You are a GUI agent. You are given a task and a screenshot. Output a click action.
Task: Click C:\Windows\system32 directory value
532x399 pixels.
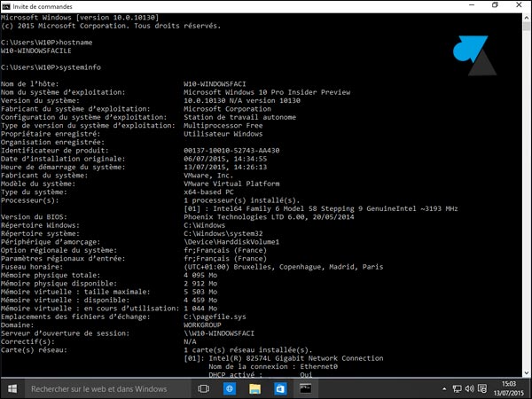coord(223,234)
